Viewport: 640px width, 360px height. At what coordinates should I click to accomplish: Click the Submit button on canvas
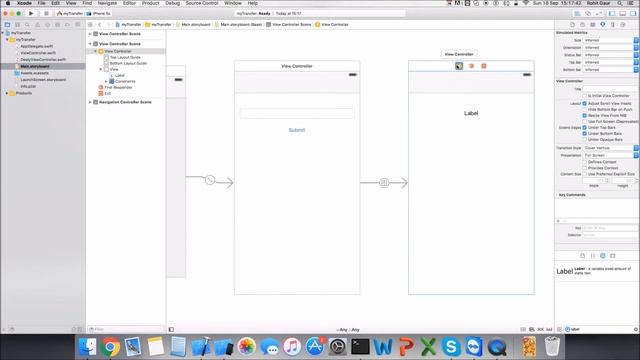pyautogui.click(x=297, y=130)
